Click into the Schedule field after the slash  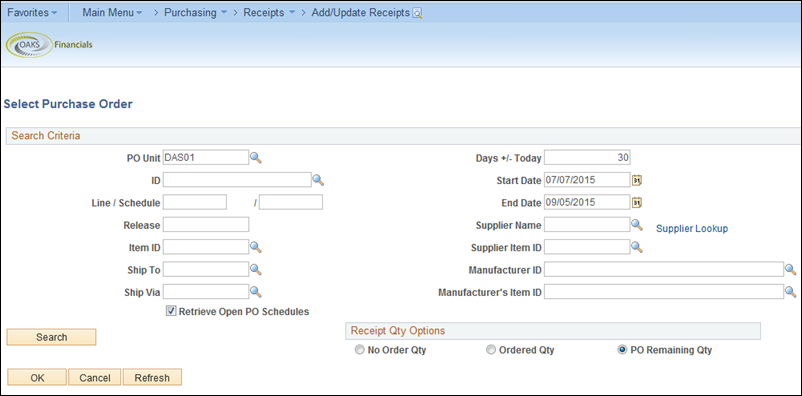point(291,202)
